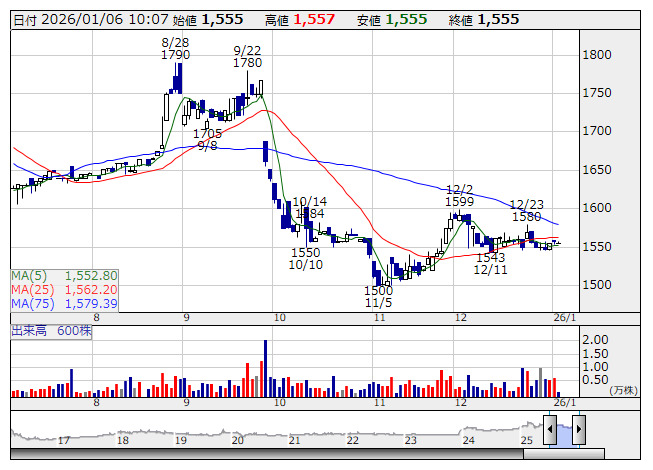This screenshot has width=653, height=470.
Task: Click the MA(75) 1,579.39 legend entry
Action: tap(65, 304)
